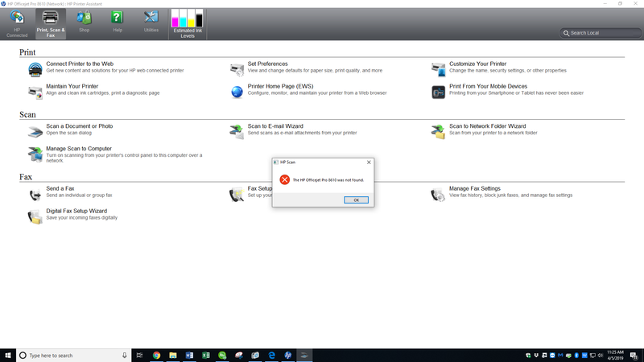The image size is (644, 362).
Task: Click the Manage Fax Settings icon
Action: pos(438,194)
